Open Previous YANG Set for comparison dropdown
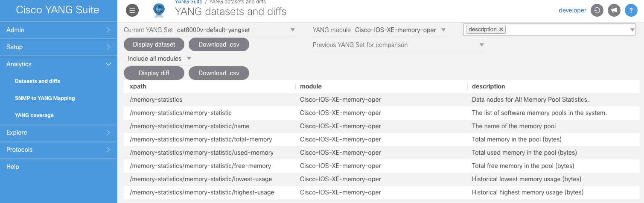The image size is (644, 203). point(398,45)
